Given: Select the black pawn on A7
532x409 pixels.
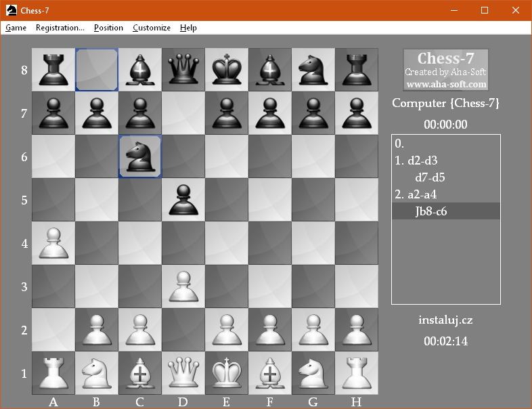Looking at the screenshot, I should click(x=53, y=113).
